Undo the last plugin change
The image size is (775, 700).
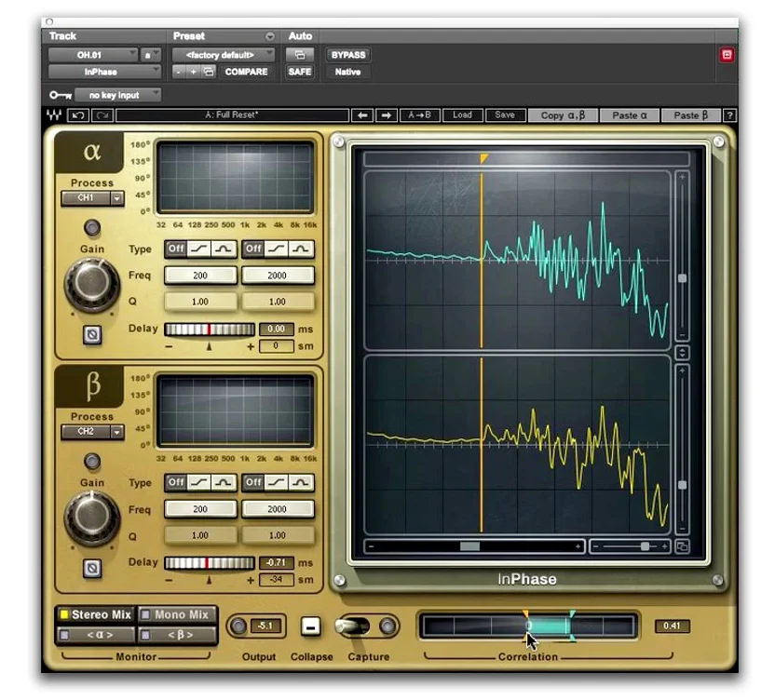(77, 115)
